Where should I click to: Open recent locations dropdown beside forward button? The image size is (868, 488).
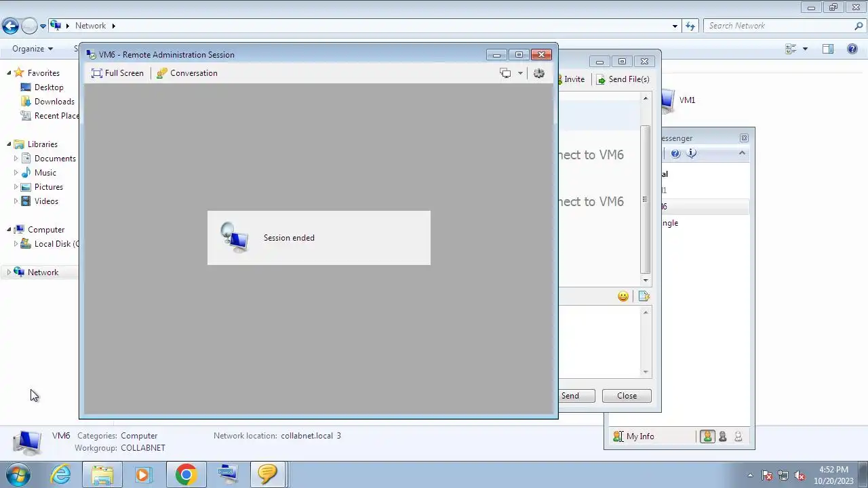pyautogui.click(x=43, y=26)
